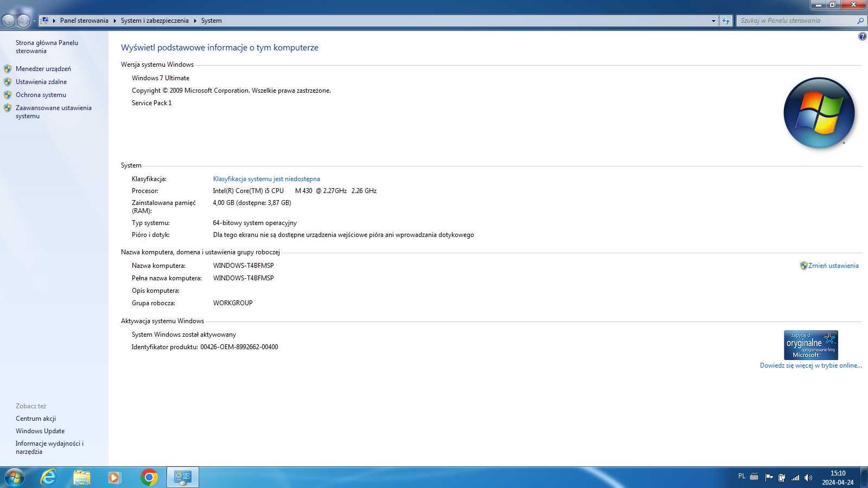Open the recent pages dropdown arrow
868x488 pixels.
coord(34,21)
